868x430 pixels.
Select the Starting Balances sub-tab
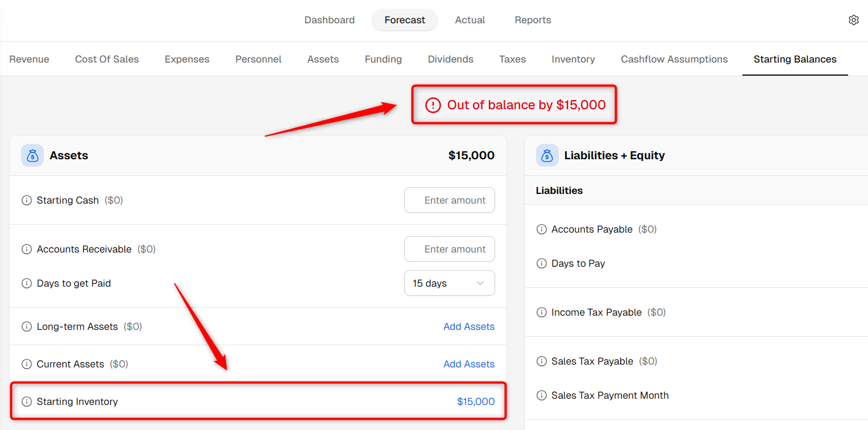point(795,59)
